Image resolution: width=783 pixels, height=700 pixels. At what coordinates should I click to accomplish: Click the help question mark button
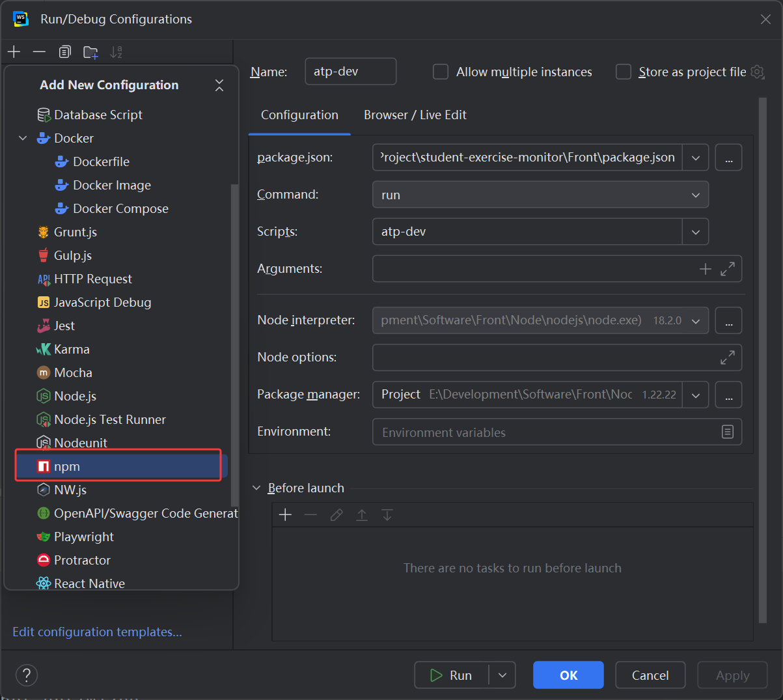(27, 675)
